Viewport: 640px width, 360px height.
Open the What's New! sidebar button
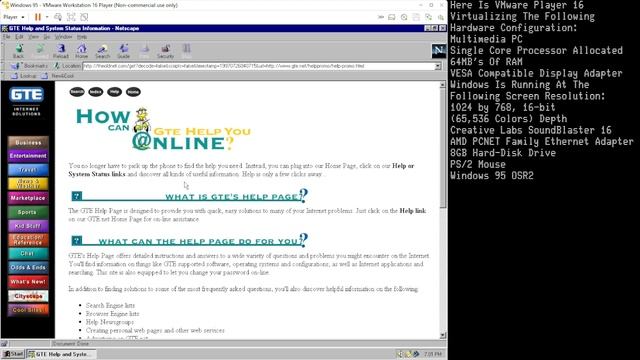tap(28, 282)
